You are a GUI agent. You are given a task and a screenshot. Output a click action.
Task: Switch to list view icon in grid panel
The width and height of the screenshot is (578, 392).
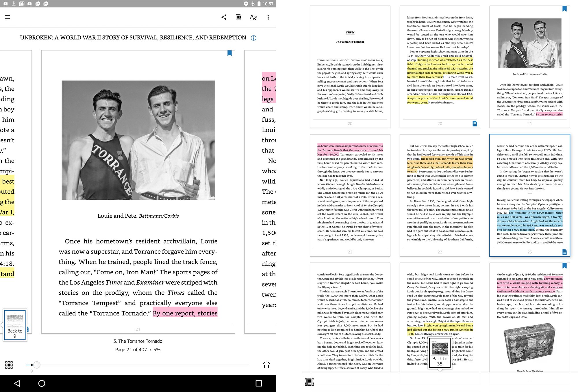[309, 382]
